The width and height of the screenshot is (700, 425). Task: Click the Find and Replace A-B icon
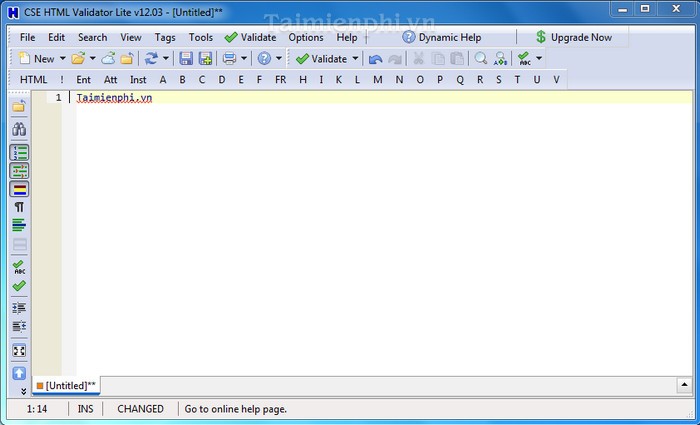pyautogui.click(x=500, y=58)
